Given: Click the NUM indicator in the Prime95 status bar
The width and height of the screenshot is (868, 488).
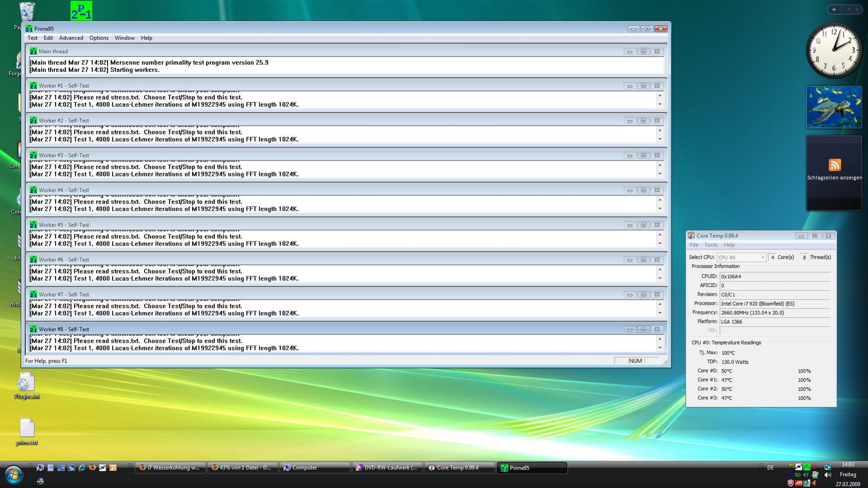Looking at the screenshot, I should point(635,361).
